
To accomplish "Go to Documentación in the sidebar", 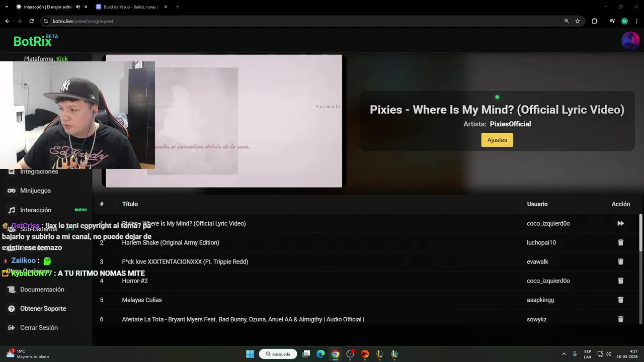I will click(42, 290).
